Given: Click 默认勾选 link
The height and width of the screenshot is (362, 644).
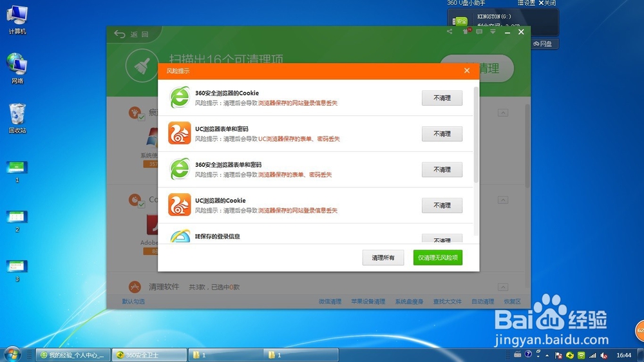Looking at the screenshot, I should 133,301.
